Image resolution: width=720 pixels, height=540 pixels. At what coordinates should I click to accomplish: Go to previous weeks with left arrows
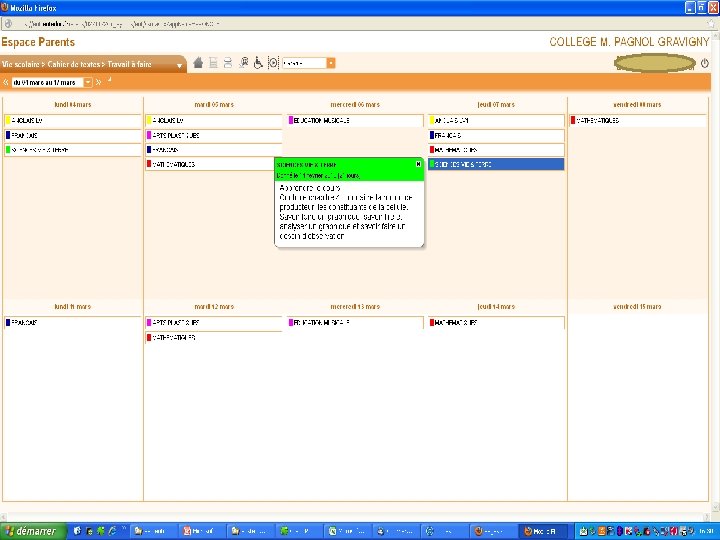(x=6, y=82)
